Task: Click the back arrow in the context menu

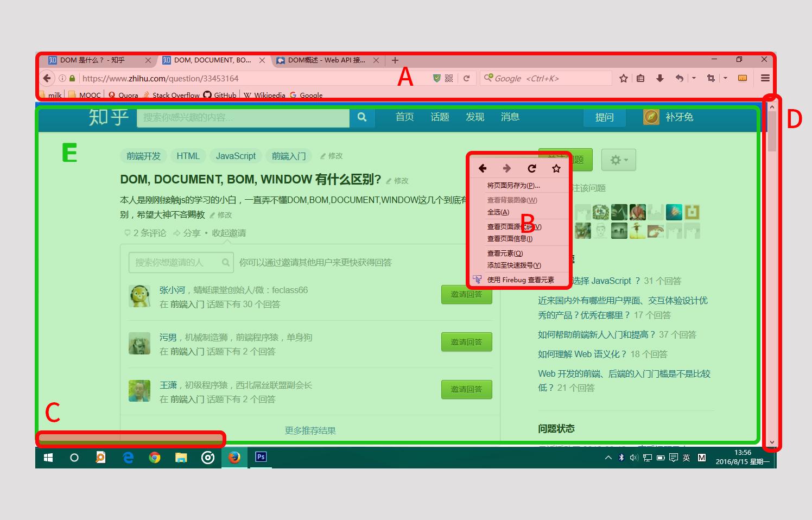Action: pos(483,168)
